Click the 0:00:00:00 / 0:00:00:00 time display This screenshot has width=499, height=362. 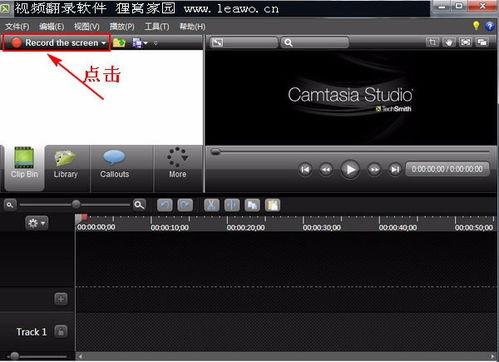447,169
